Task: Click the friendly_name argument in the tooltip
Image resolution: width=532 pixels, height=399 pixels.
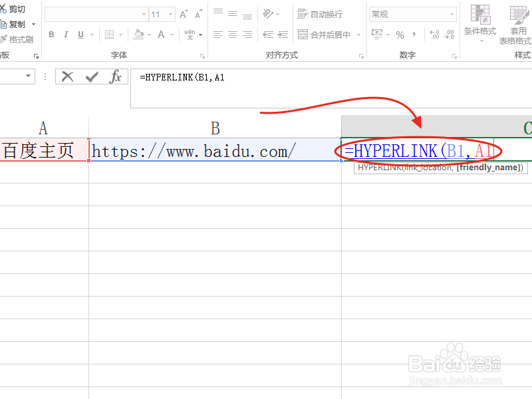Action: coord(489,168)
